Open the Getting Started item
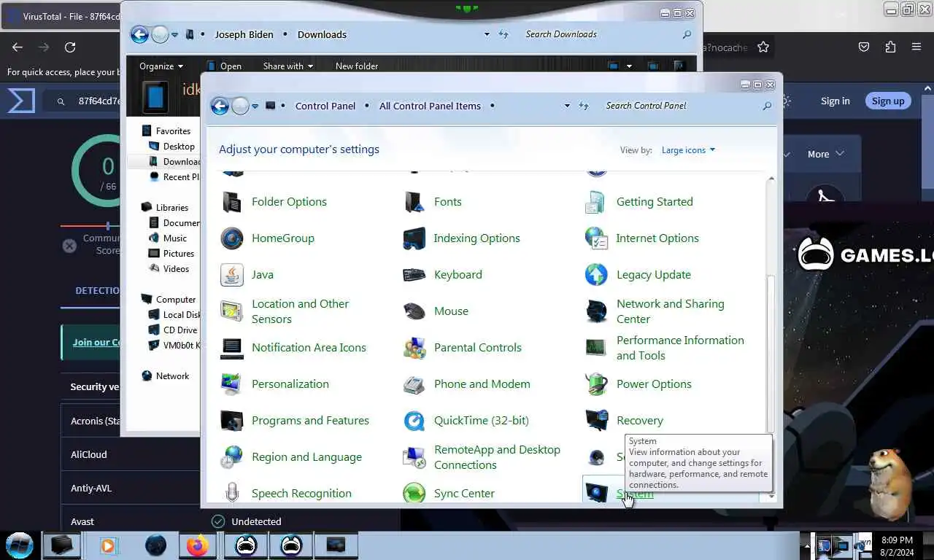934x560 pixels. click(639, 202)
